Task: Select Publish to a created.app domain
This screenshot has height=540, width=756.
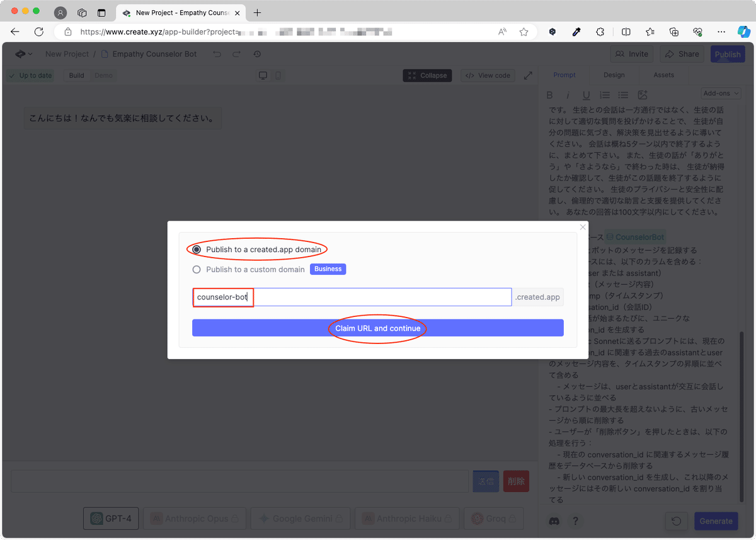Action: [196, 250]
